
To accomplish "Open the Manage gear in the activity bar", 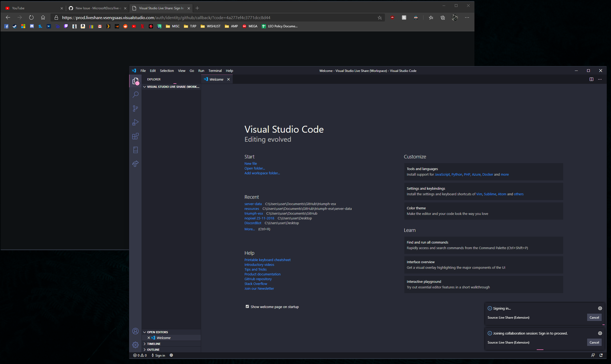I will pyautogui.click(x=135, y=345).
